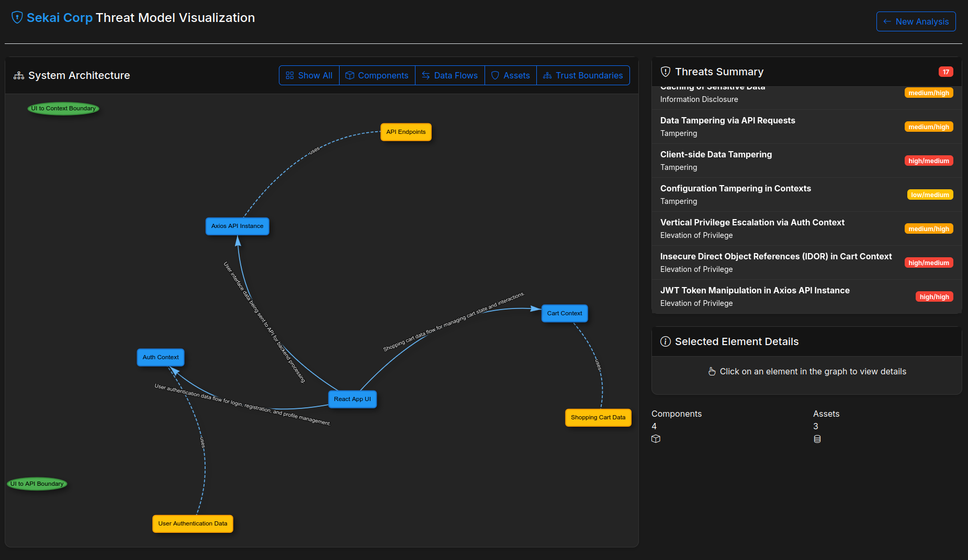Click the System Architecture hierarchy icon
This screenshot has width=968, height=560.
pyautogui.click(x=18, y=75)
